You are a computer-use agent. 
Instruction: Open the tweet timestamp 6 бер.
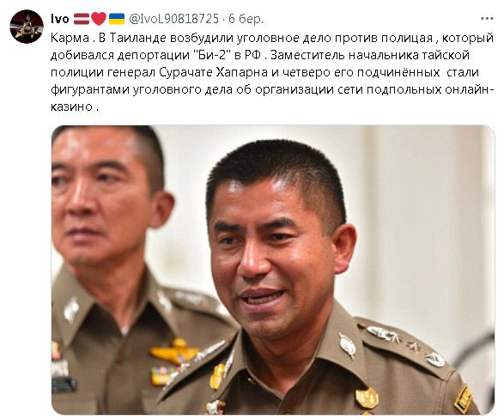(246, 19)
